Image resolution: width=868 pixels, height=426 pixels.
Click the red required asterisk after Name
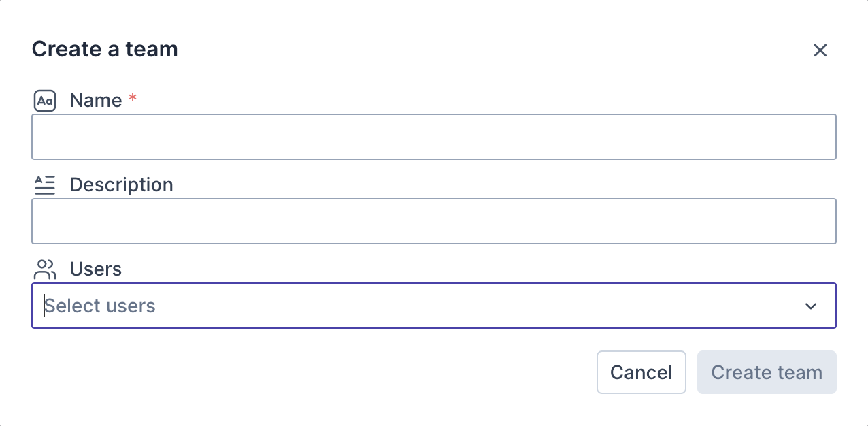(133, 100)
